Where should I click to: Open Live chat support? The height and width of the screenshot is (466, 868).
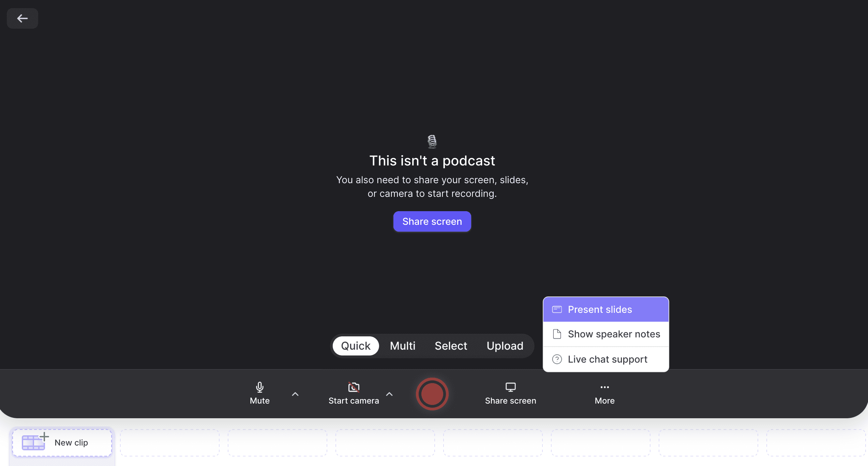pos(606,359)
